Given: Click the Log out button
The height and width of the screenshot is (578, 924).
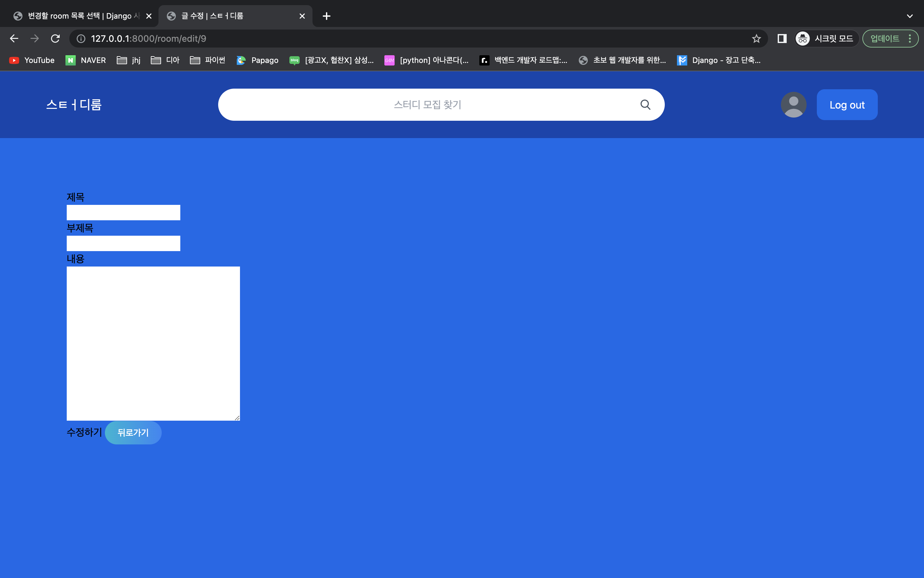Looking at the screenshot, I should tap(847, 105).
